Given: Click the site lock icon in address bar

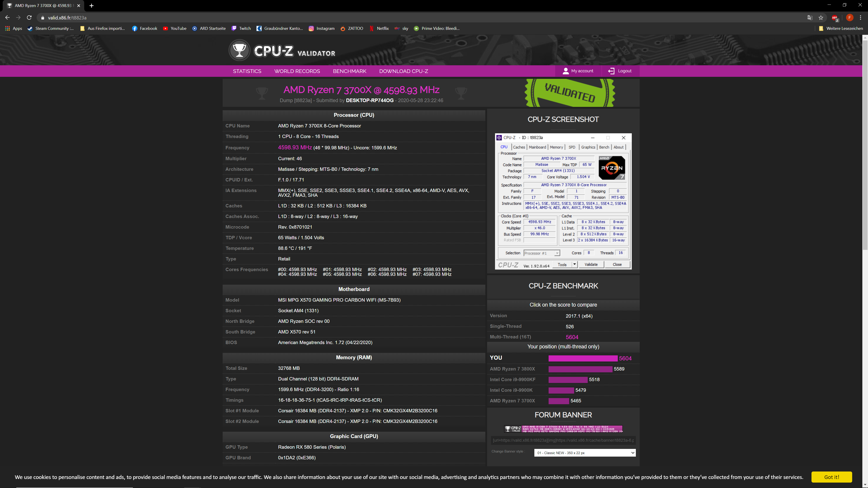Looking at the screenshot, I should (42, 18).
